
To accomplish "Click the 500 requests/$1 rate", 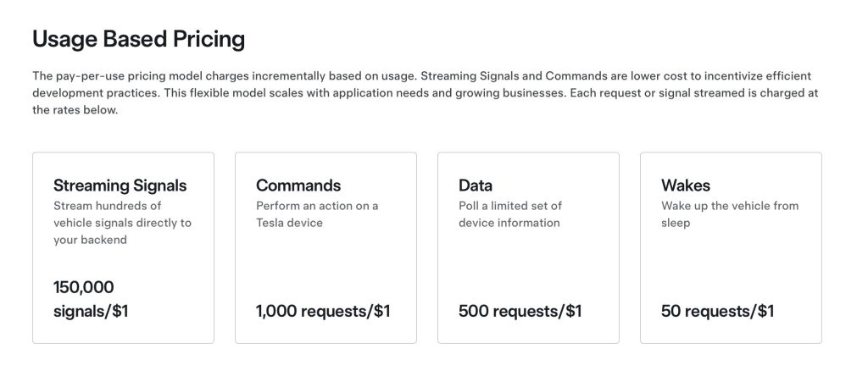I will pos(520,311).
